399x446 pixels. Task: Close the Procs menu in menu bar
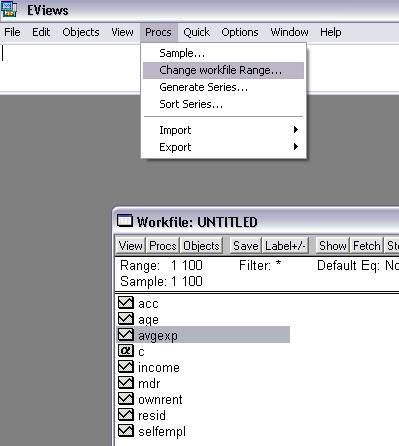[x=158, y=32]
